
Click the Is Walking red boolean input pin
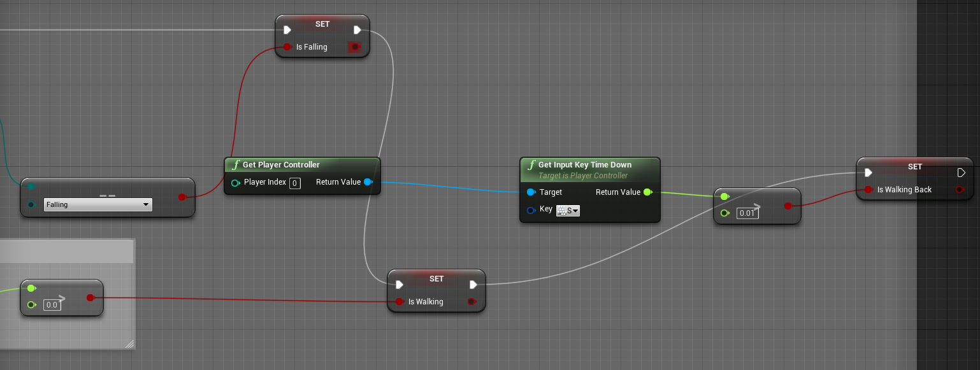tap(399, 302)
